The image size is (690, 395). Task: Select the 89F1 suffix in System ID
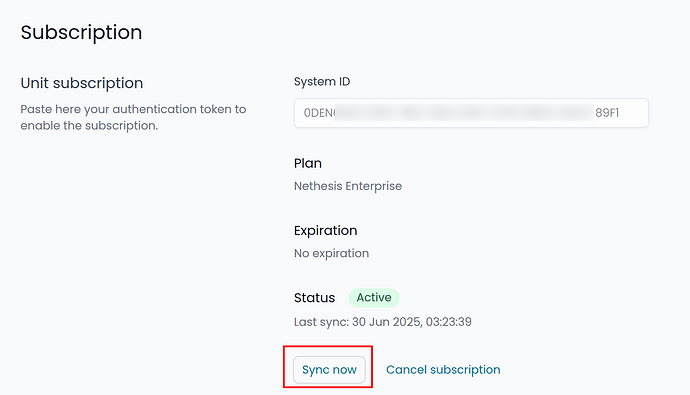pos(607,113)
